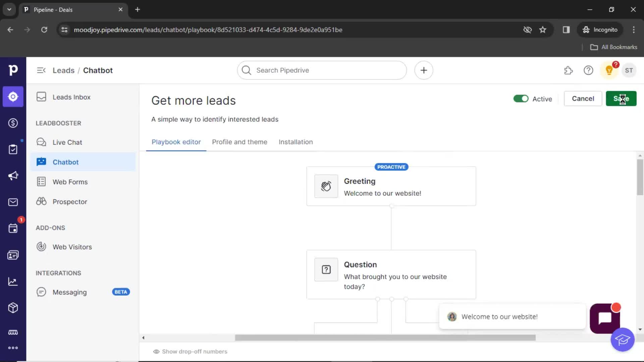Click the canvas scroll left arrow
644x362 pixels.
tap(143, 338)
